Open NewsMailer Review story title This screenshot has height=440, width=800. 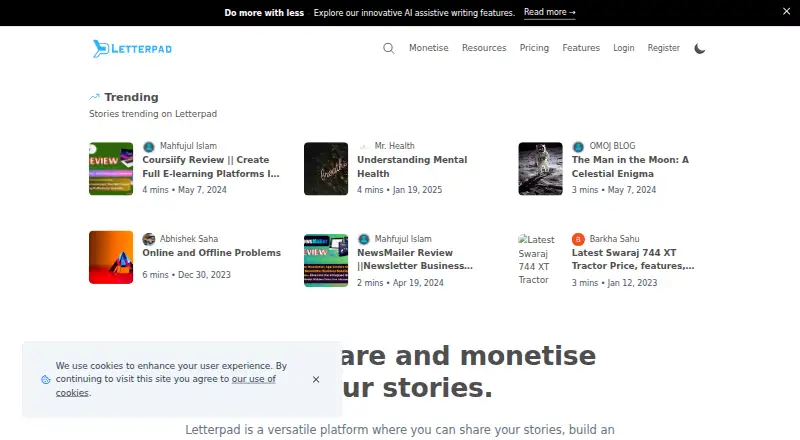[x=415, y=259]
